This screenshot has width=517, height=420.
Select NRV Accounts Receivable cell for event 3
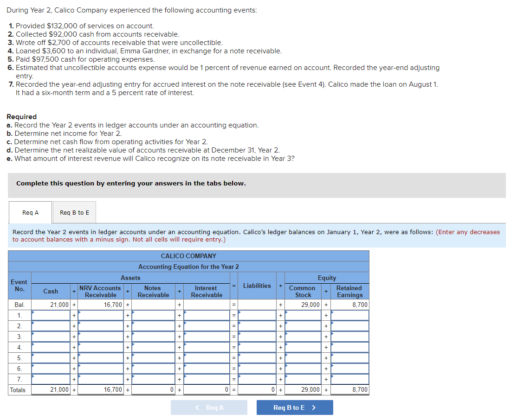point(101,337)
